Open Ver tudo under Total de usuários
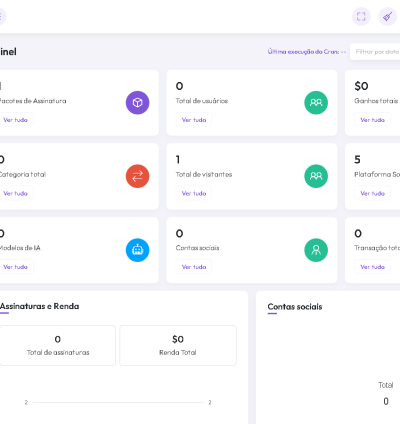This screenshot has width=400, height=424. pos(194,120)
